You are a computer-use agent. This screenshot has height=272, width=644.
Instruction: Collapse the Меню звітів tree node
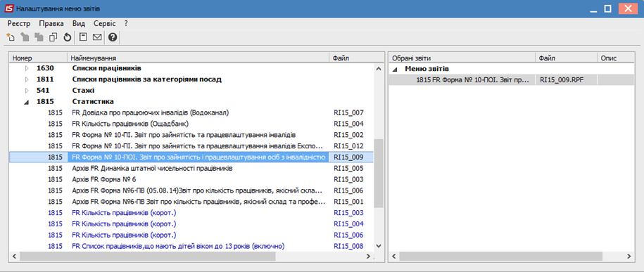pyautogui.click(x=395, y=69)
